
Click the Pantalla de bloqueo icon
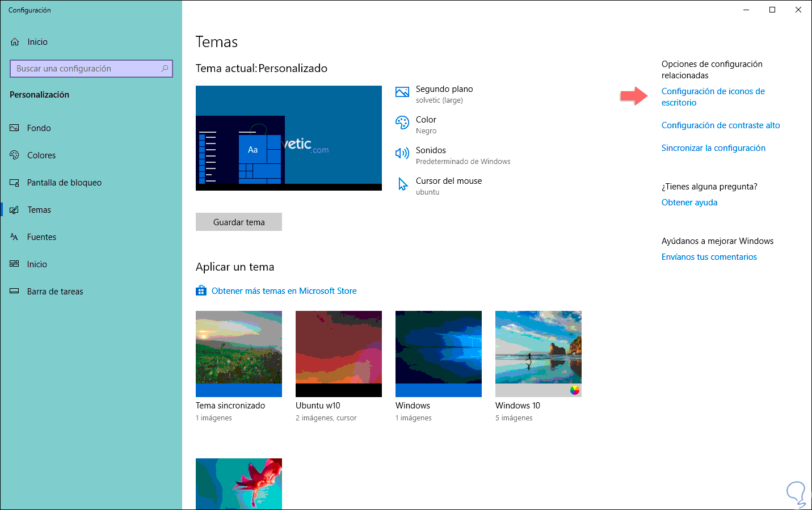point(15,183)
